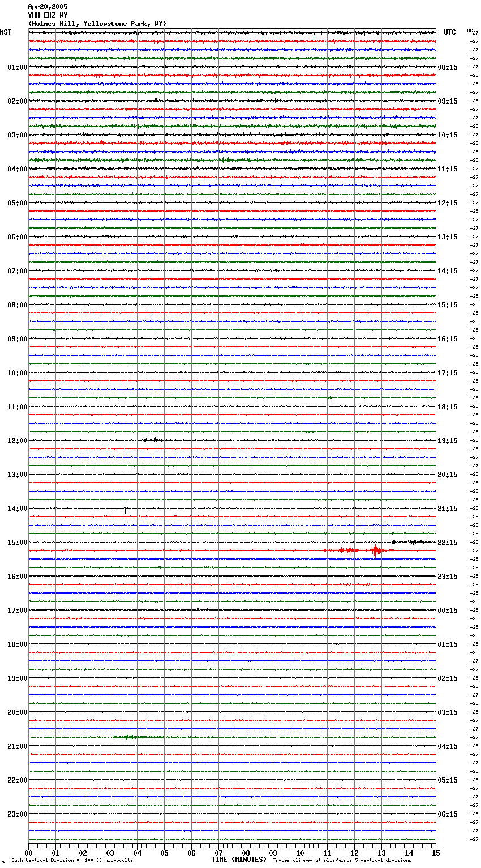Viewport: 481px width, 868px height.
Task: Click the Holmes Hill, Yellowstone Park, WY title
Action: [x=97, y=24]
